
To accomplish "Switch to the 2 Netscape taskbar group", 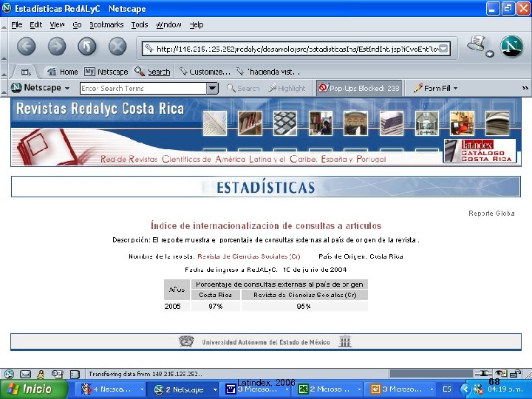I will pyautogui.click(x=184, y=389).
